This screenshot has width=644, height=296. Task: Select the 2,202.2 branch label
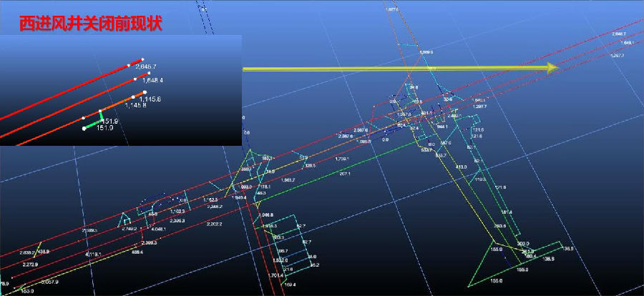214,224
